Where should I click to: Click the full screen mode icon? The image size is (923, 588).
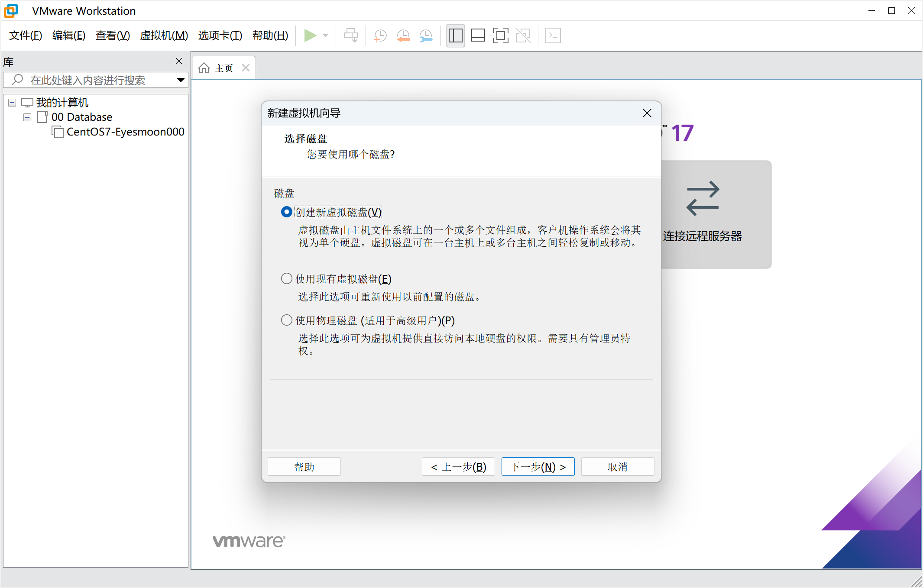tap(501, 36)
